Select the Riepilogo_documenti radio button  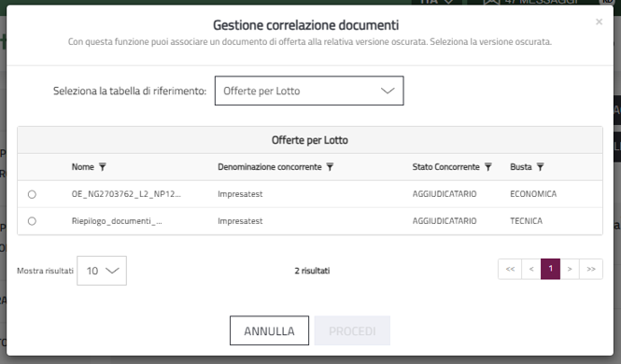(x=32, y=221)
